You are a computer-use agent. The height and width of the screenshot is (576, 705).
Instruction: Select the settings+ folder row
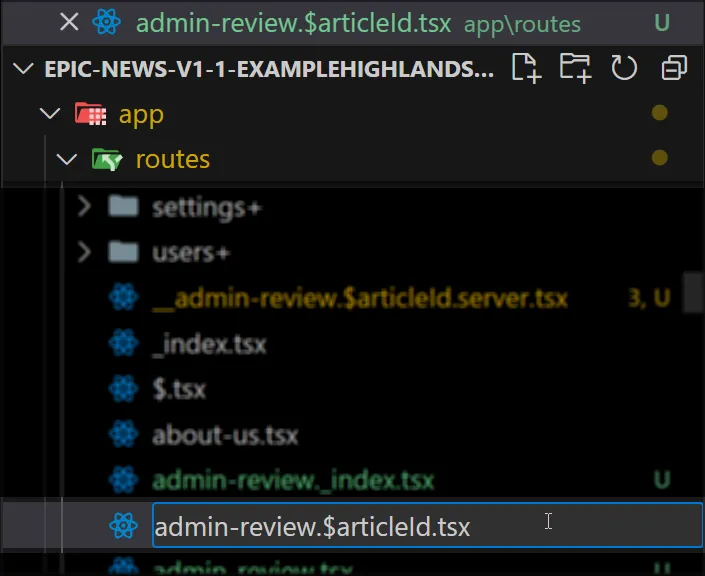352,207
